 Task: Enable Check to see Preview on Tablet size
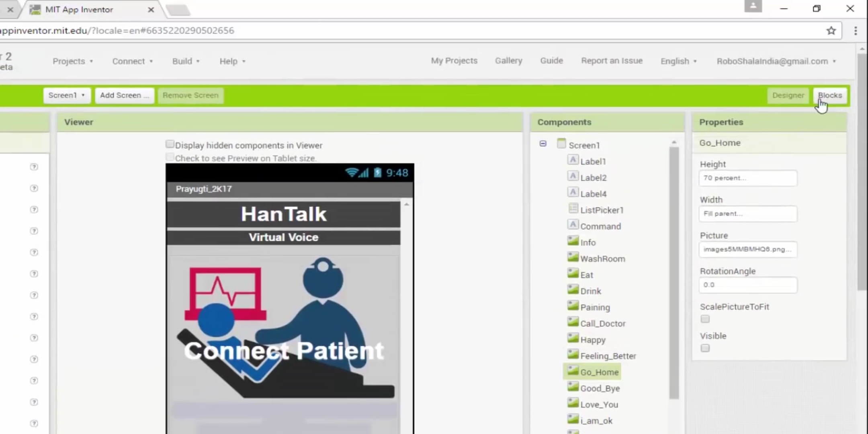coord(170,157)
